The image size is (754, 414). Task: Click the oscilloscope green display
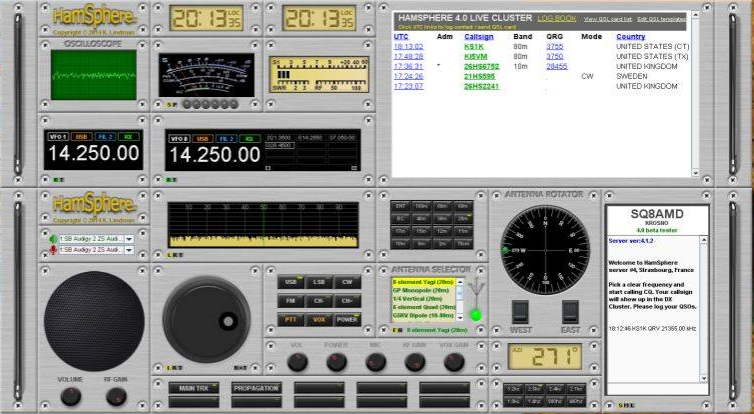tap(94, 75)
